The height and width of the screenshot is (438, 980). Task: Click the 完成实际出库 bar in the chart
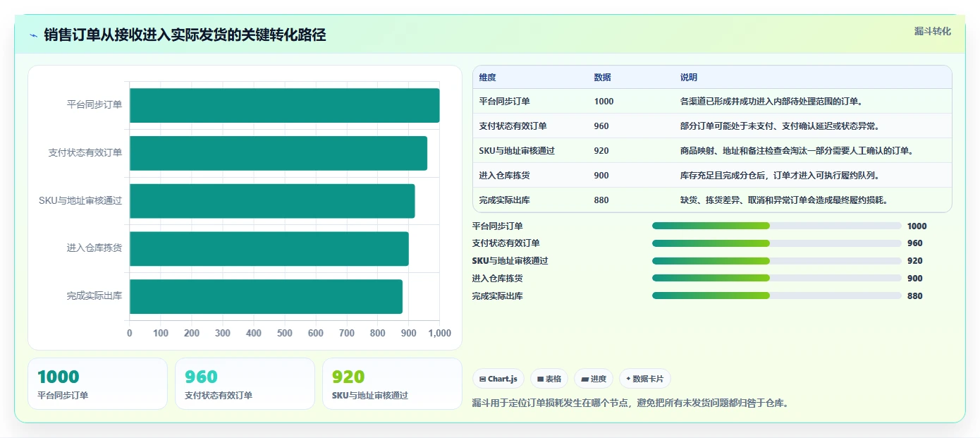click(x=266, y=296)
